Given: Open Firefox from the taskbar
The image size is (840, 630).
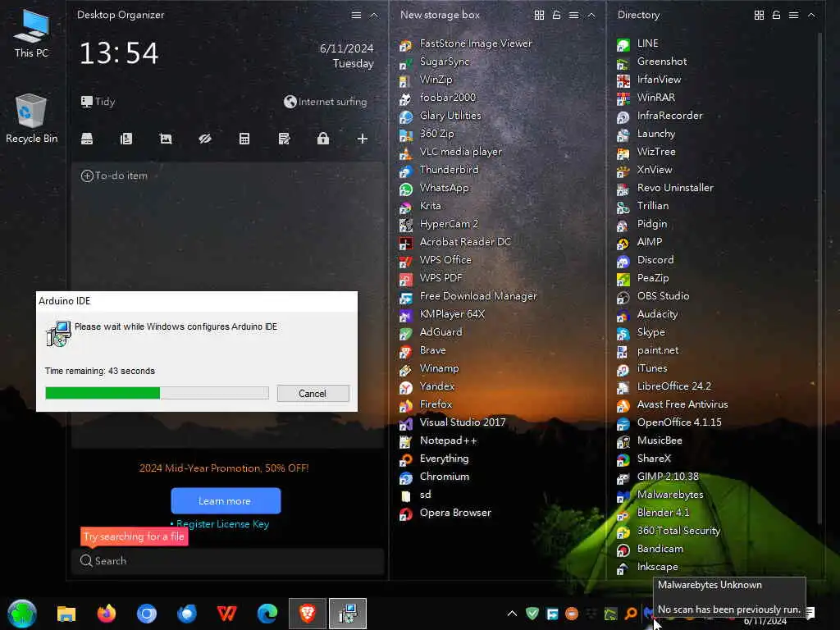Looking at the screenshot, I should click(107, 614).
